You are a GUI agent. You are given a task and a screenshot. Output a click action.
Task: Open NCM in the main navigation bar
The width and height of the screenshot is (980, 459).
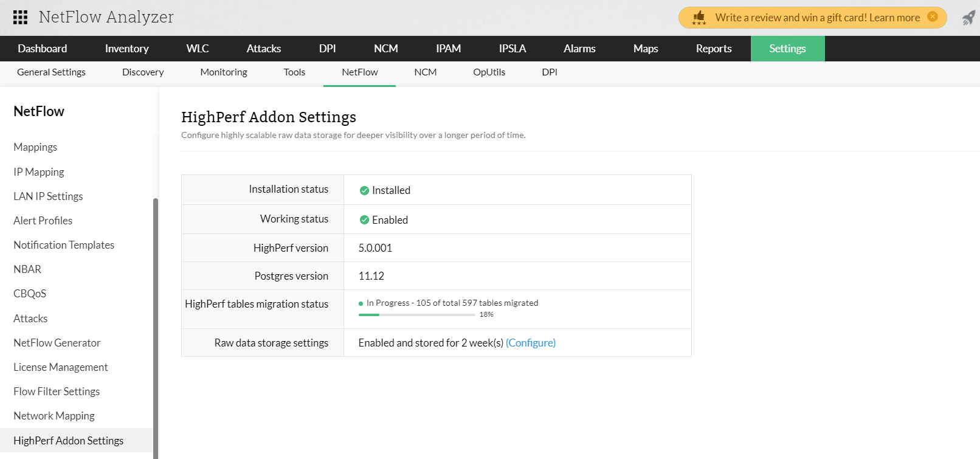(386, 49)
